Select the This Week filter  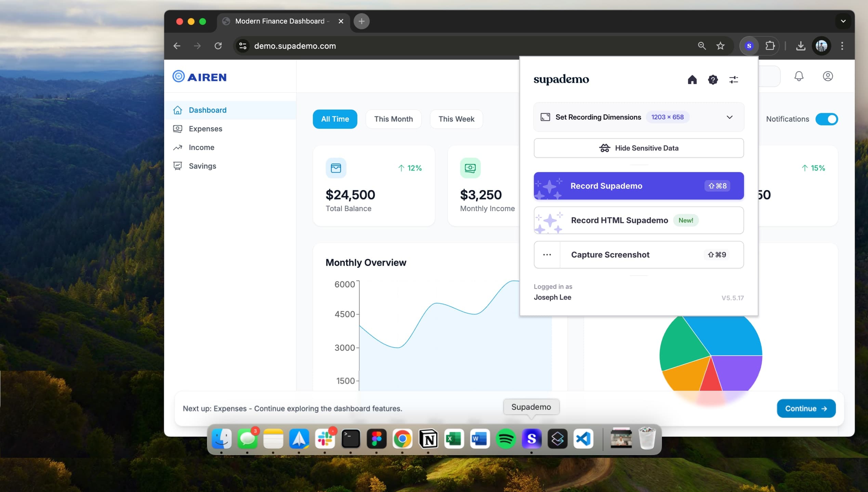[x=456, y=119]
